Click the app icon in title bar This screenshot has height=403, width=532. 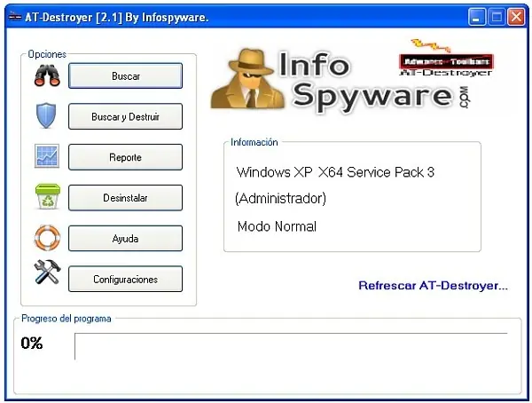click(14, 16)
